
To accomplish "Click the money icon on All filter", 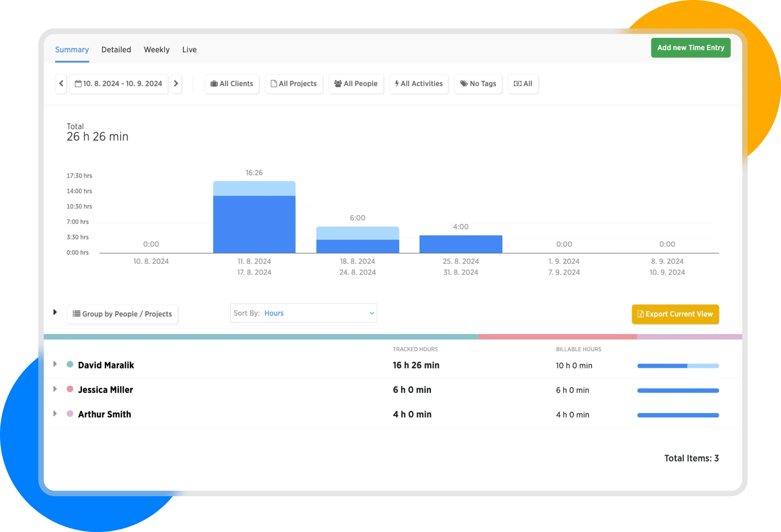I will [x=518, y=84].
